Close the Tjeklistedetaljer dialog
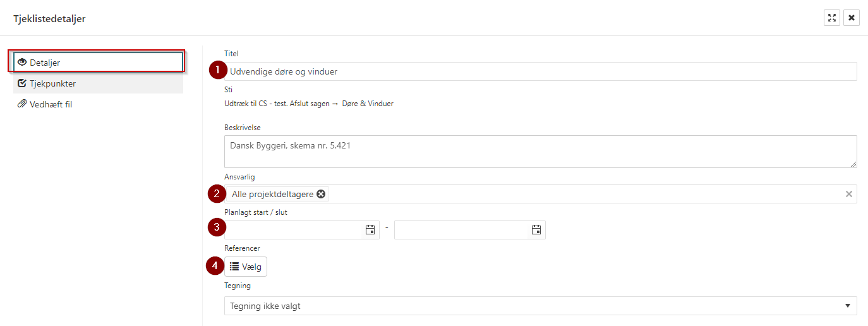The height and width of the screenshot is (326, 868). pos(852,18)
